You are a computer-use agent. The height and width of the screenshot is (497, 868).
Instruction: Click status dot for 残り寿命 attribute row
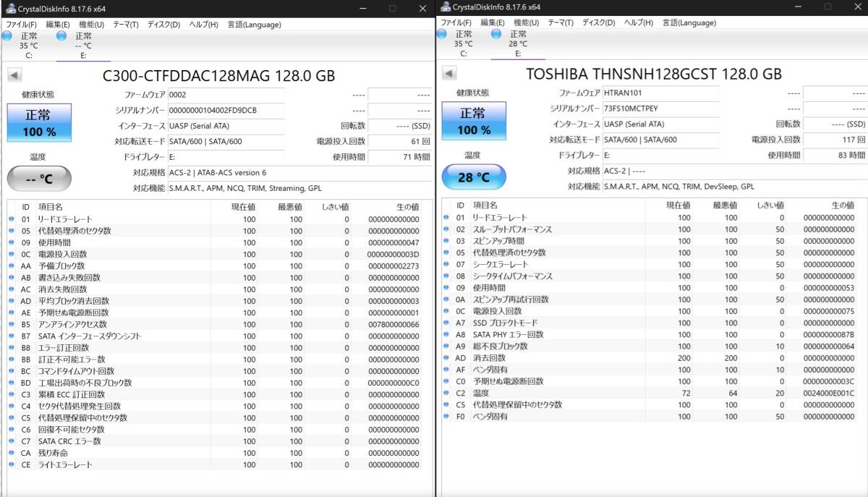(12, 453)
